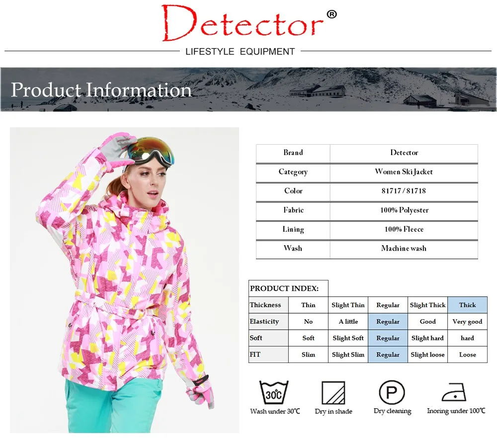Viewport: 497px width, 448px height.
Task: Click the hard cell in Soft row
Action: (x=467, y=338)
